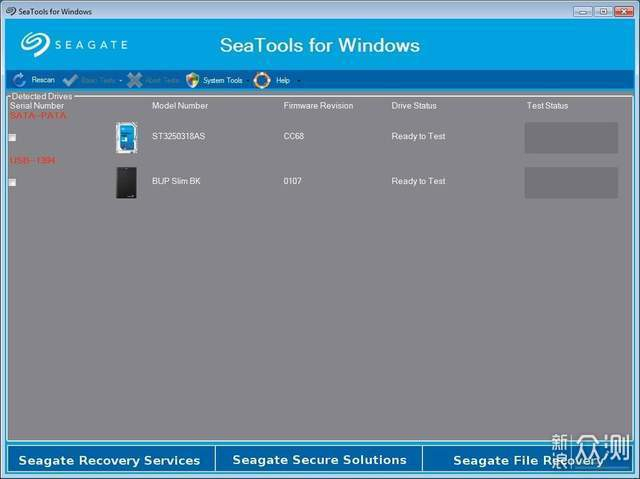This screenshot has height=479, width=640.
Task: Click the SeaTools title bar app icon
Action: click(11, 11)
